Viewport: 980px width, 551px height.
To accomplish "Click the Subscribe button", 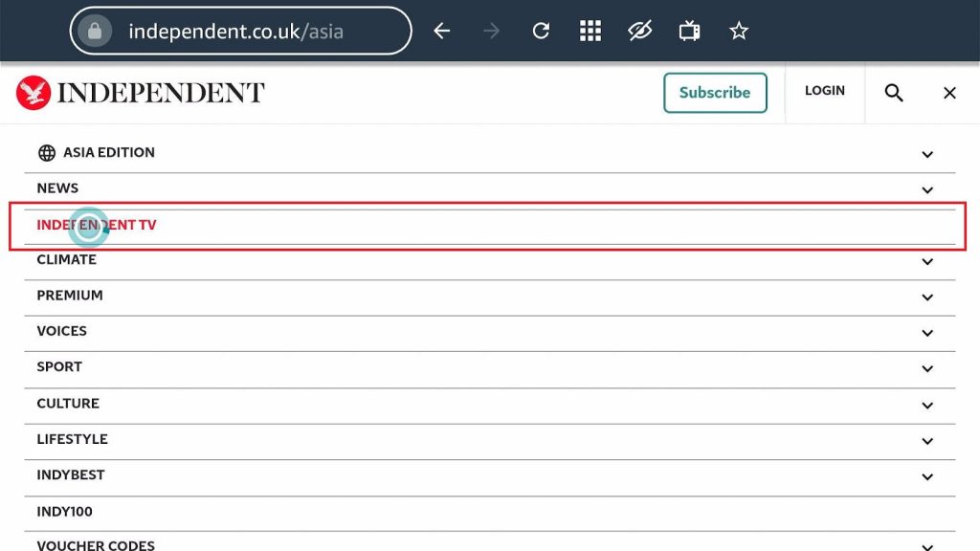I will pyautogui.click(x=715, y=93).
